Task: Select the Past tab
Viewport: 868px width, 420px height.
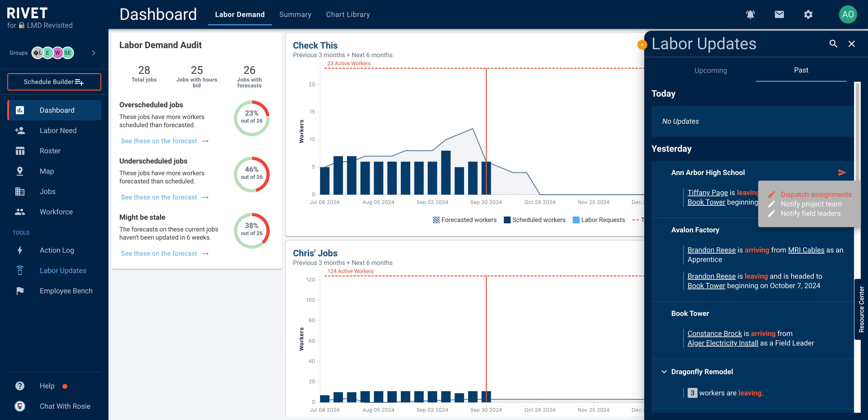Action: [801, 70]
